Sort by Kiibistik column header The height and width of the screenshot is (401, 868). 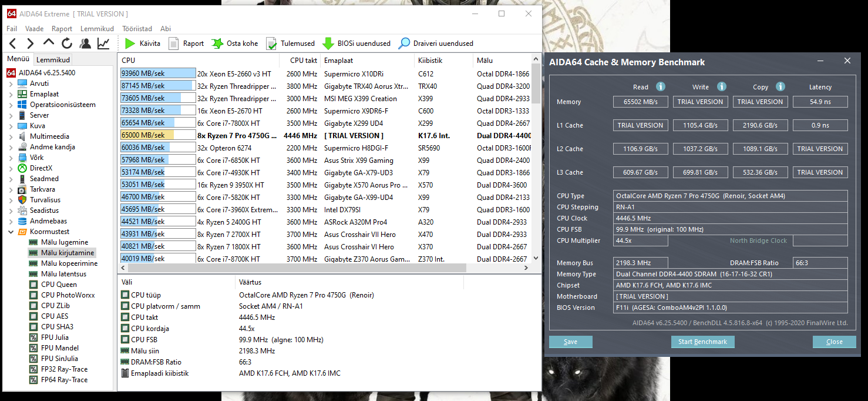tap(444, 60)
